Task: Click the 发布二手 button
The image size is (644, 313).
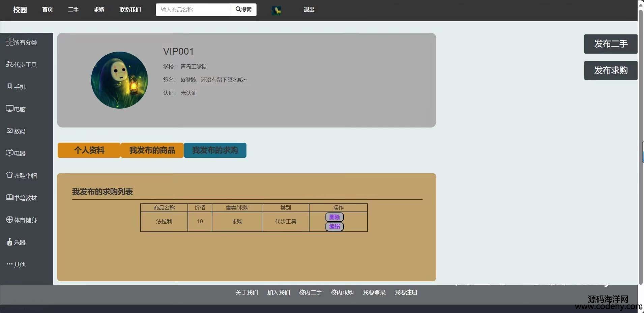Action: click(x=611, y=44)
